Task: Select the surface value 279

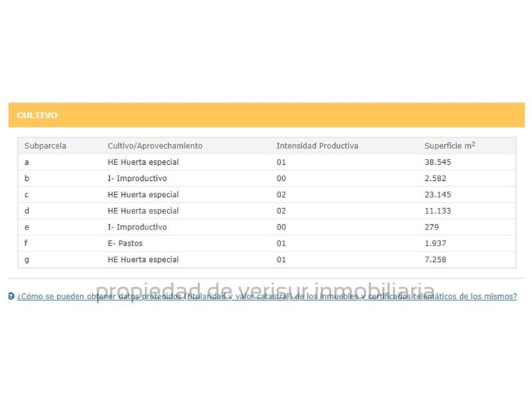Action: (x=431, y=227)
